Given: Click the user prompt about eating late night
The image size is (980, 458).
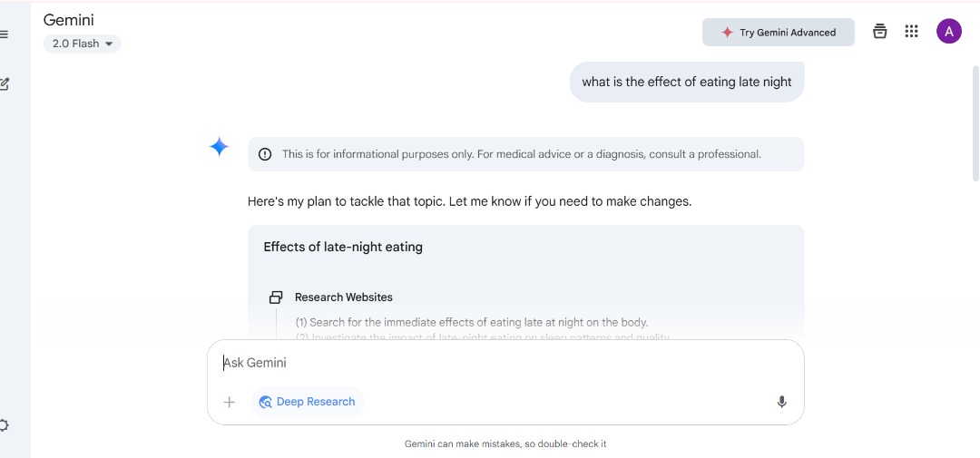Looking at the screenshot, I should (687, 82).
